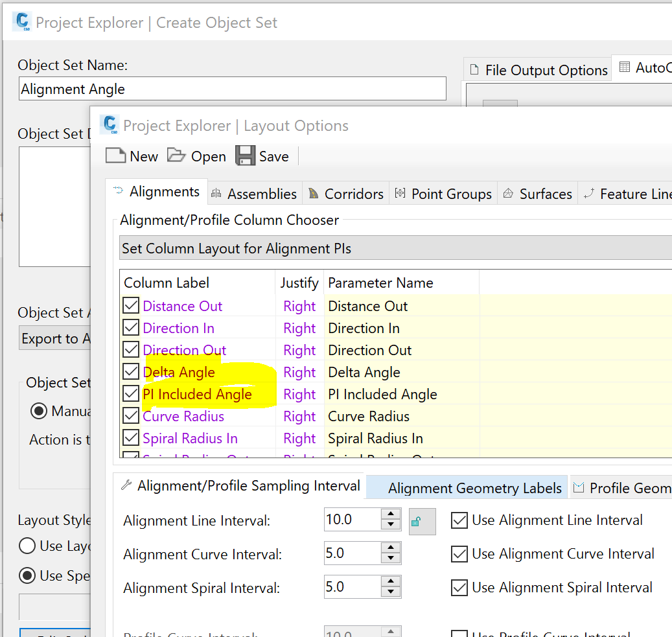Disable Use Alignment Curve Interval checkbox
Viewport: 672px width, 637px height.
[x=459, y=554]
